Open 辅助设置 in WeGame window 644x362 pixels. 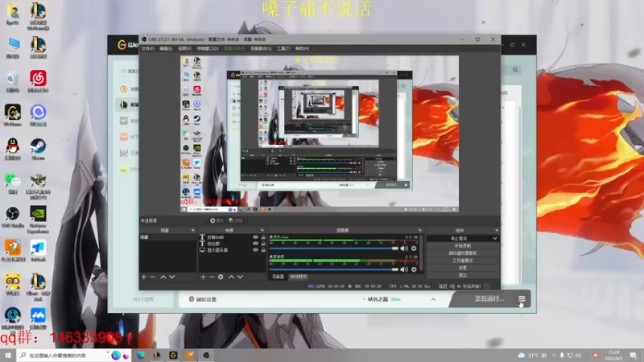coord(203,299)
